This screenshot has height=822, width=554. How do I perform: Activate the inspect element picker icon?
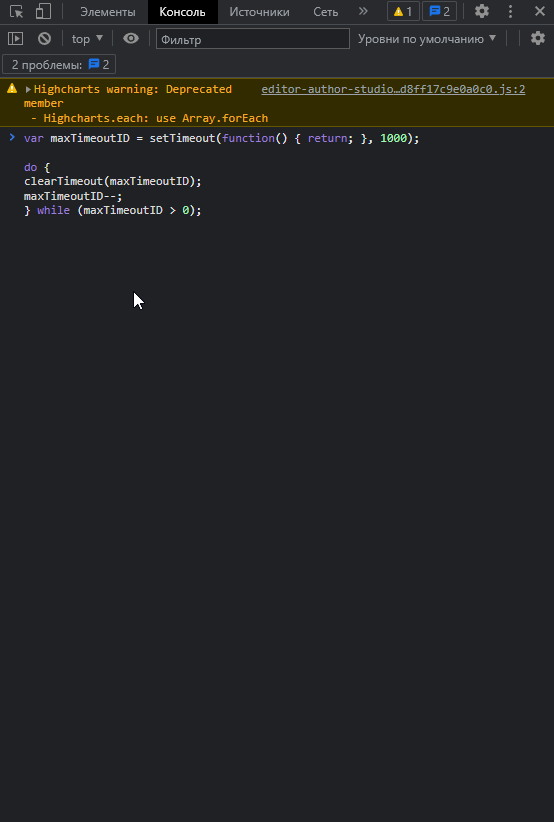point(16,12)
